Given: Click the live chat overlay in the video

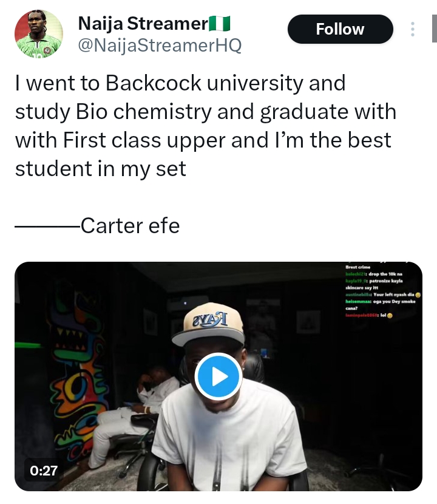Looking at the screenshot, I should pos(381,291).
